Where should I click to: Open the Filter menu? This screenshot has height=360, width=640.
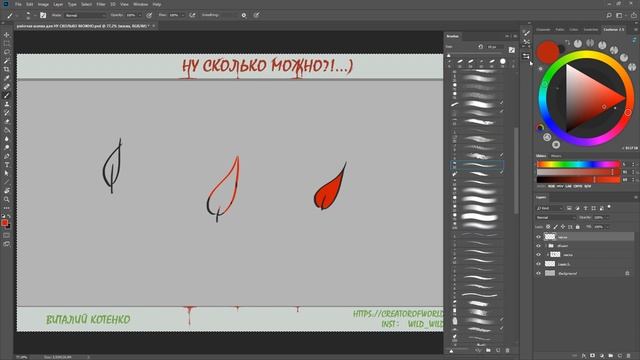101,4
